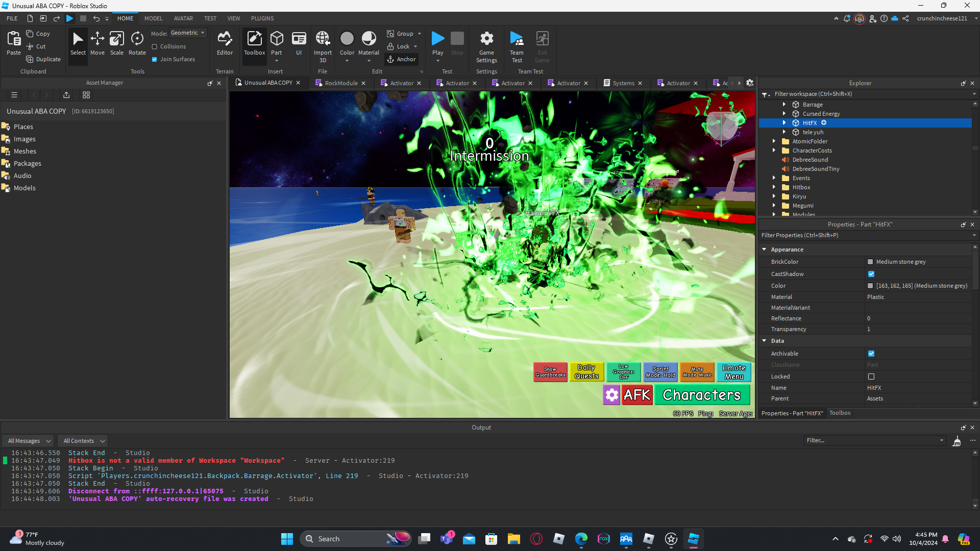Screen dimensions: 980x551
Task: Click the quick access Run arrow
Action: tap(70, 18)
